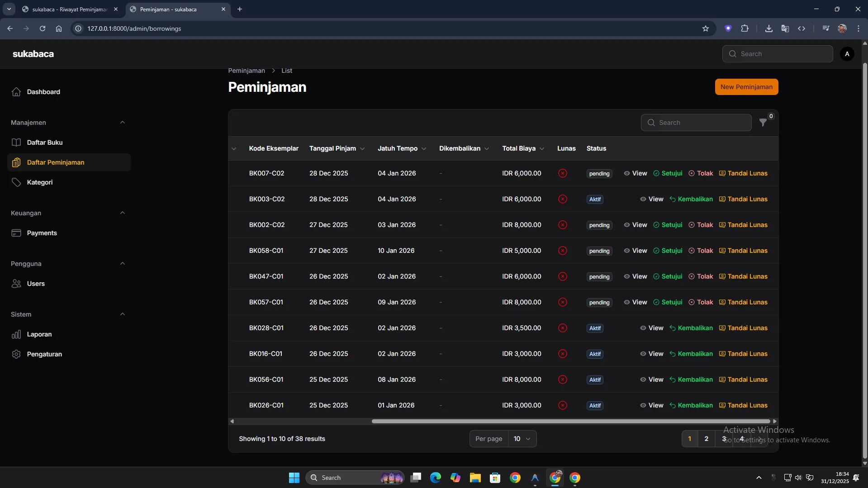Open Payments card icon in sidebar

click(16, 233)
